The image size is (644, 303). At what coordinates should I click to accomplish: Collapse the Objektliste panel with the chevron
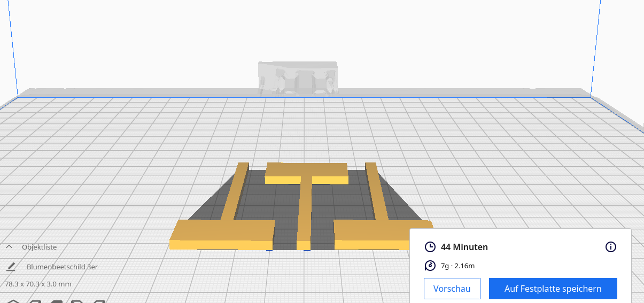tap(9, 247)
